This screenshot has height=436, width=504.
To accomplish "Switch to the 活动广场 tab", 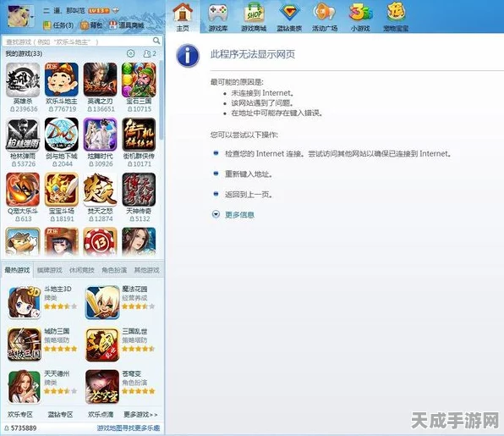I will (325, 17).
